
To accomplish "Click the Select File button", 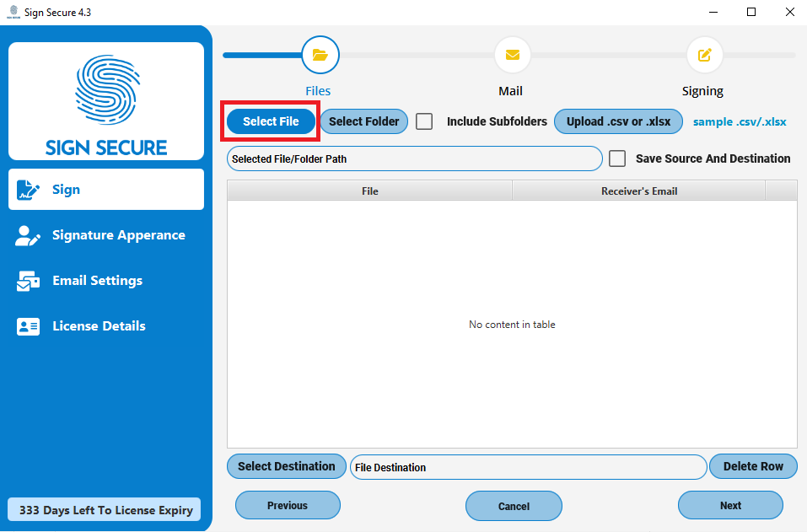I will tap(271, 121).
